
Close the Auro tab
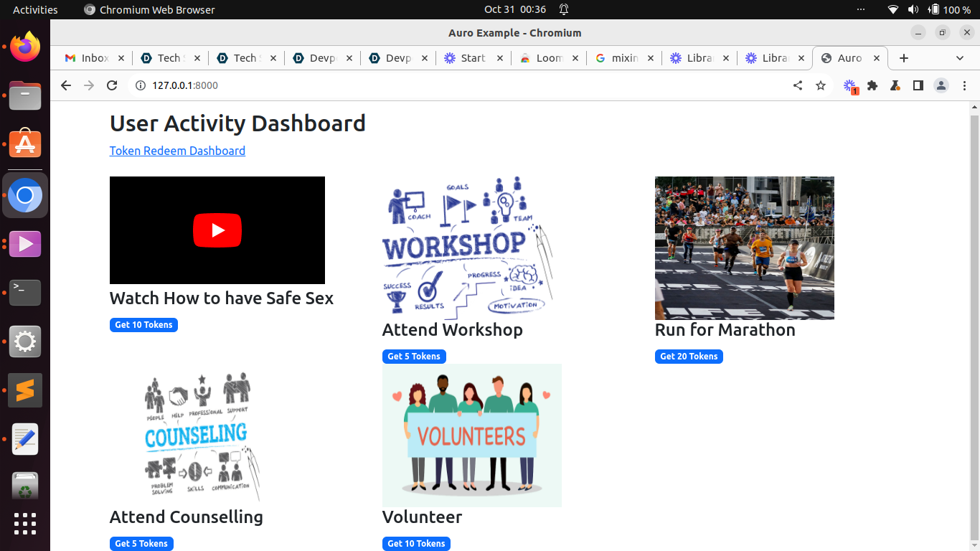point(877,58)
